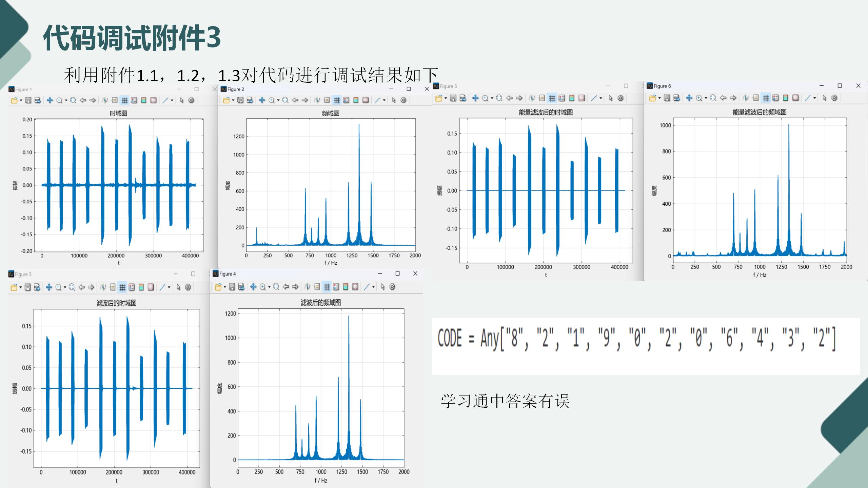Expand the line tool dropdown arrow in Figure 5
The width and height of the screenshot is (868, 488).
pos(600,98)
